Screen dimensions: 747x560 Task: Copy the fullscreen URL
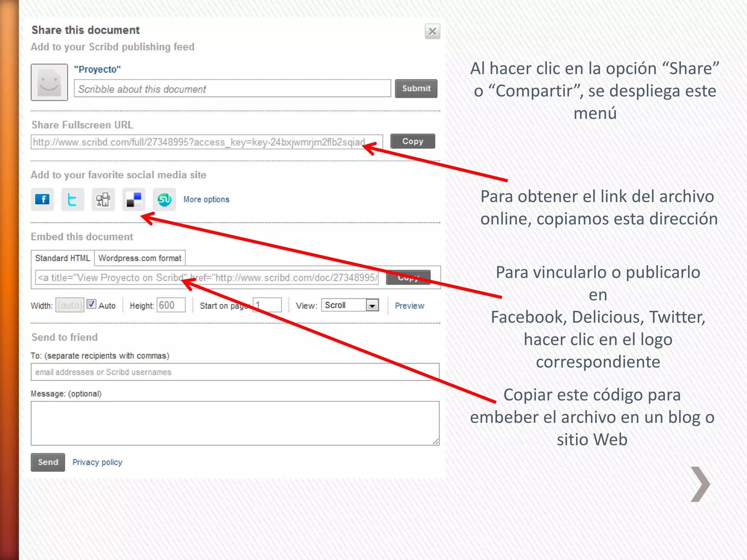(x=413, y=141)
